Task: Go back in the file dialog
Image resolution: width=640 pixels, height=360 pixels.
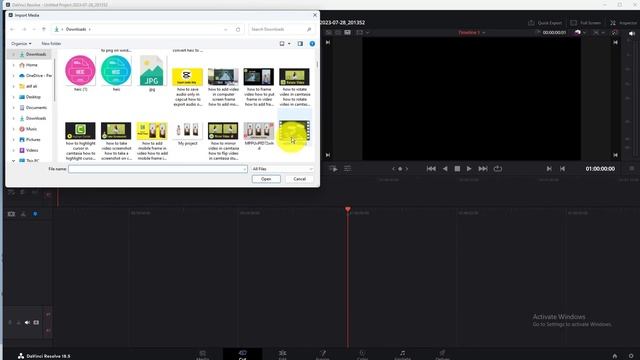Action: click(12, 29)
